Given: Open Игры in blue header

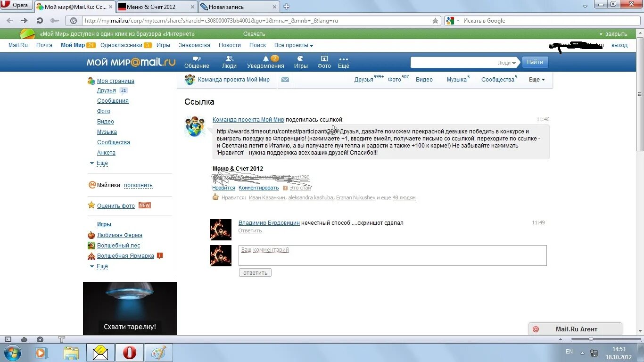Looking at the screenshot, I should point(301,62).
